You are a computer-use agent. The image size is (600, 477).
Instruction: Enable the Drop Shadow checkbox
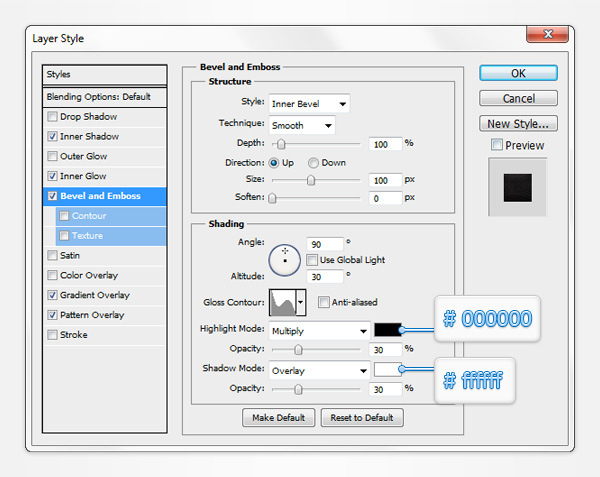[52, 117]
